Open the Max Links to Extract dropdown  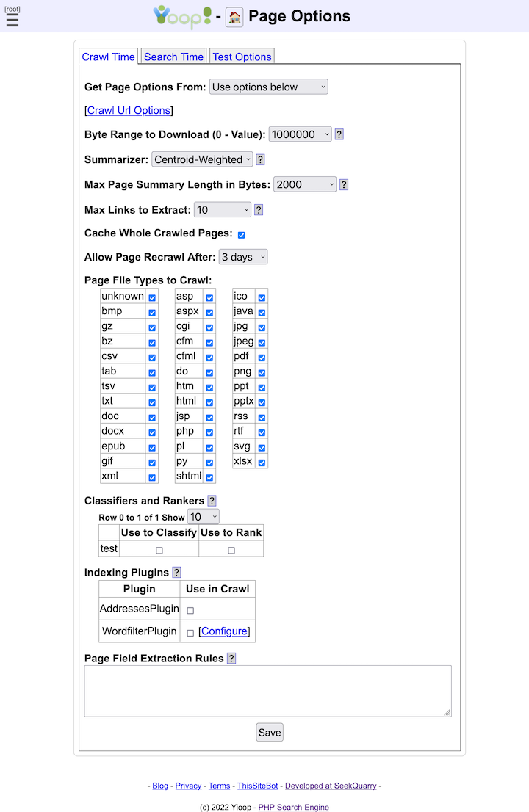pos(223,210)
